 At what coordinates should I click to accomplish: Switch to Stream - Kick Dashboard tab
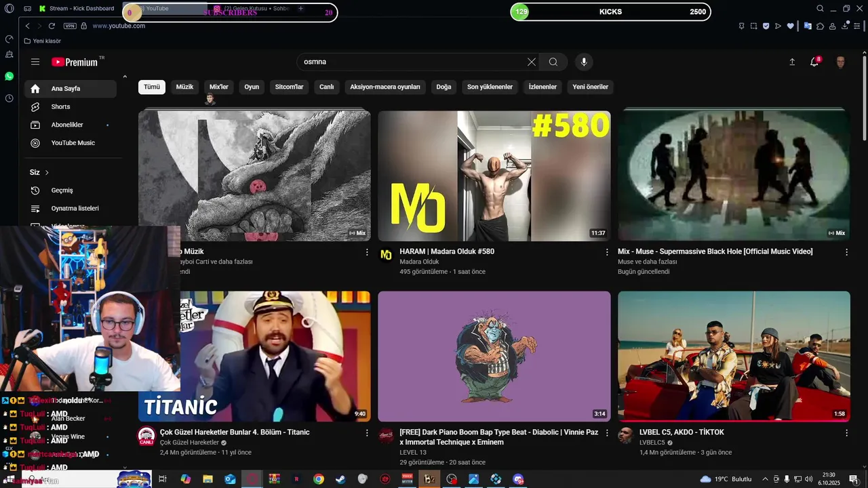(x=76, y=9)
